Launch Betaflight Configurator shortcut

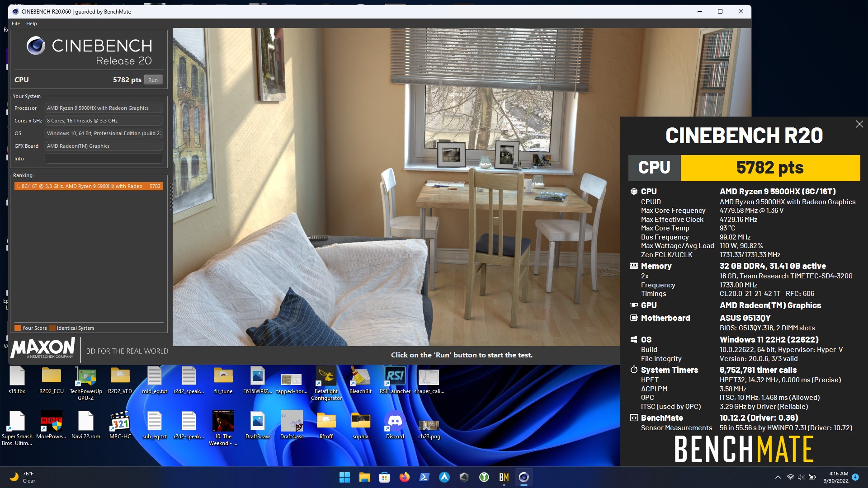326,383
